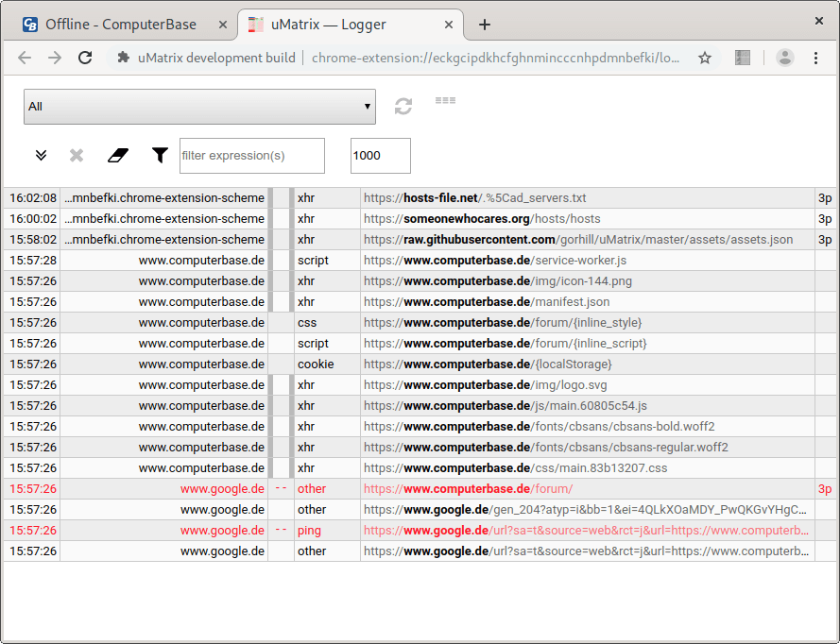Screen dimensions: 840x644
Task: Click inside the filter expression(s) field
Action: tap(251, 155)
